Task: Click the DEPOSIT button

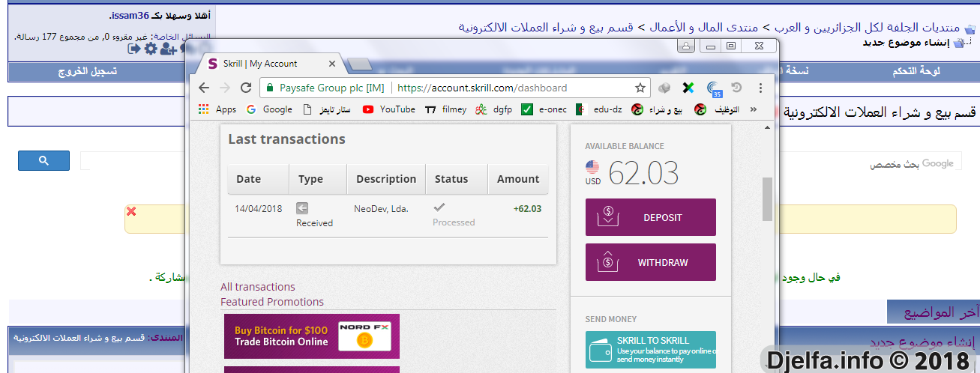Action: coord(651,217)
